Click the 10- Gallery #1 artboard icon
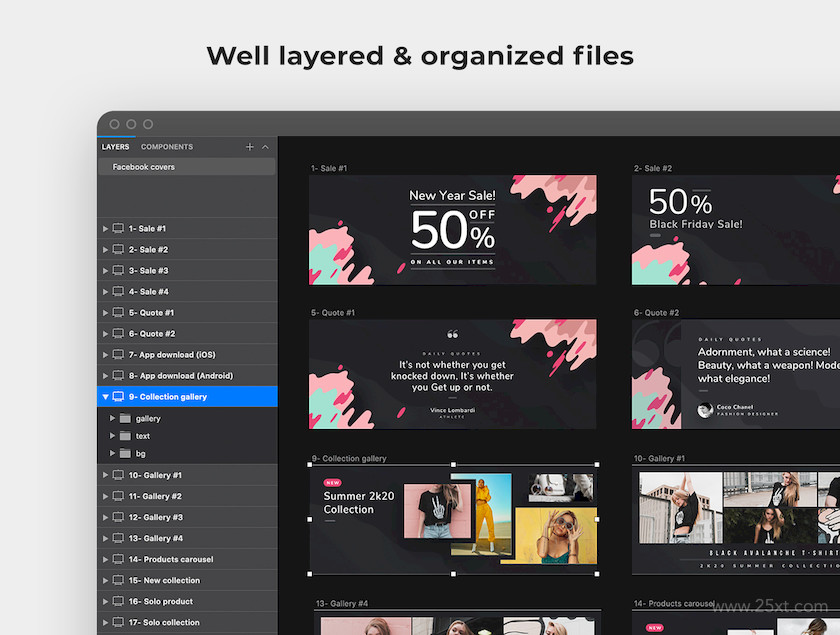 click(118, 475)
